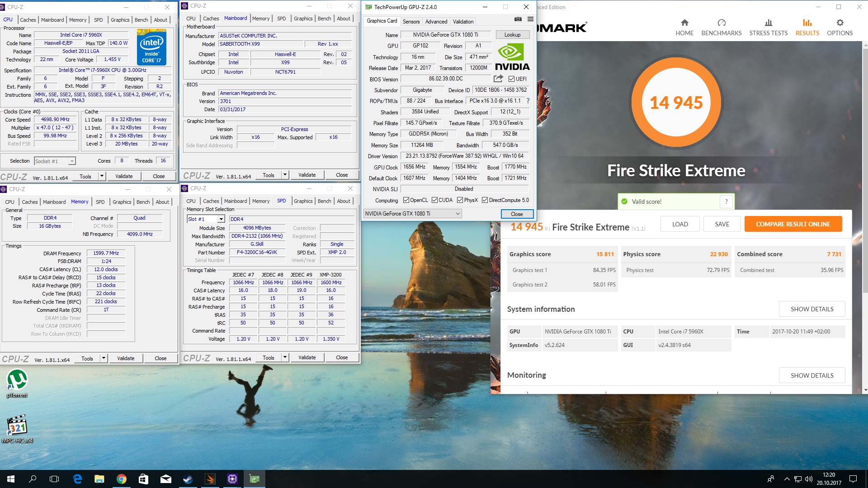Click the taskbar clock 12:20

[x=829, y=479]
